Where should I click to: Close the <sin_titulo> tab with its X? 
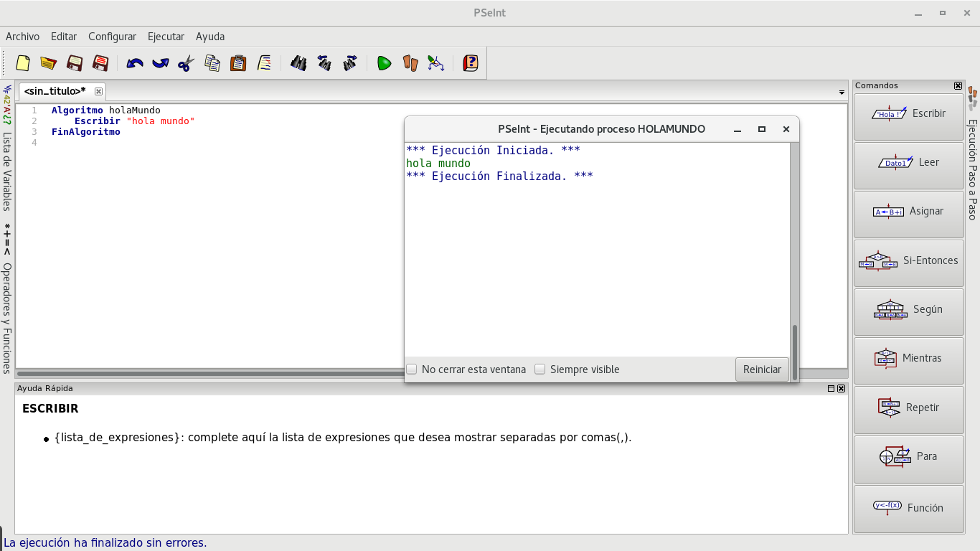coord(99,91)
